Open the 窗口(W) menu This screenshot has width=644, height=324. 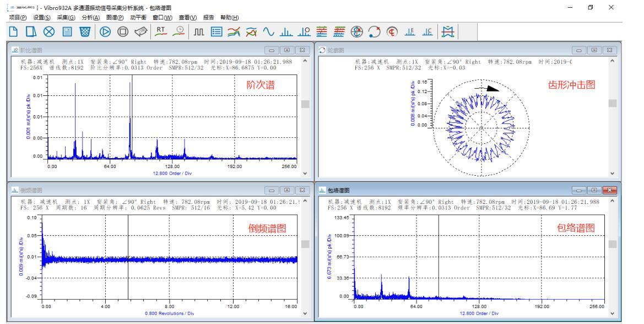pos(163,17)
